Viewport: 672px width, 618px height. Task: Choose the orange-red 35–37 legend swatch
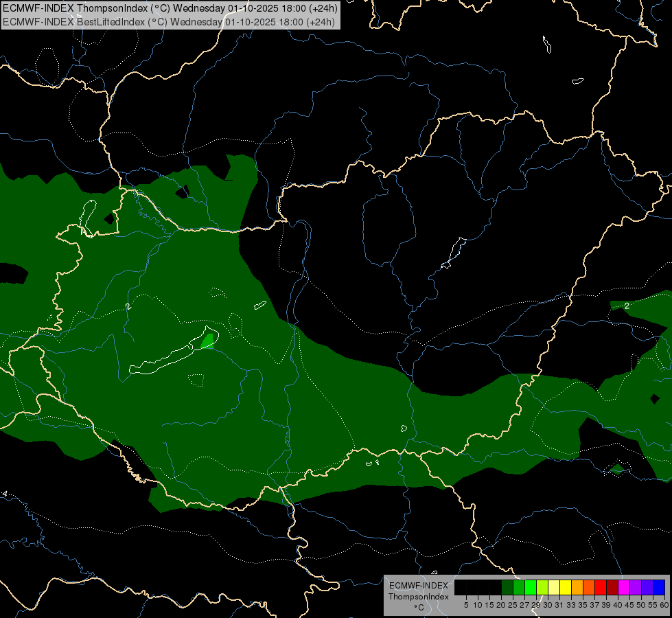589,588
